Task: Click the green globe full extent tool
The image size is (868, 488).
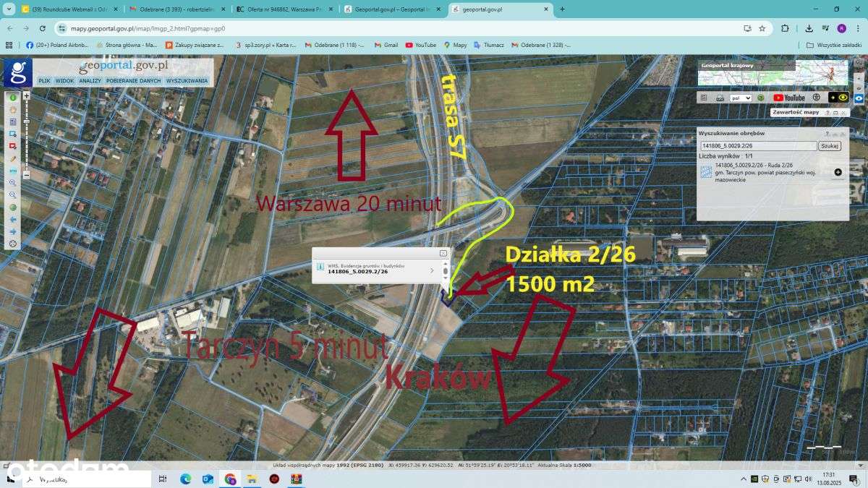Action: coord(13,207)
